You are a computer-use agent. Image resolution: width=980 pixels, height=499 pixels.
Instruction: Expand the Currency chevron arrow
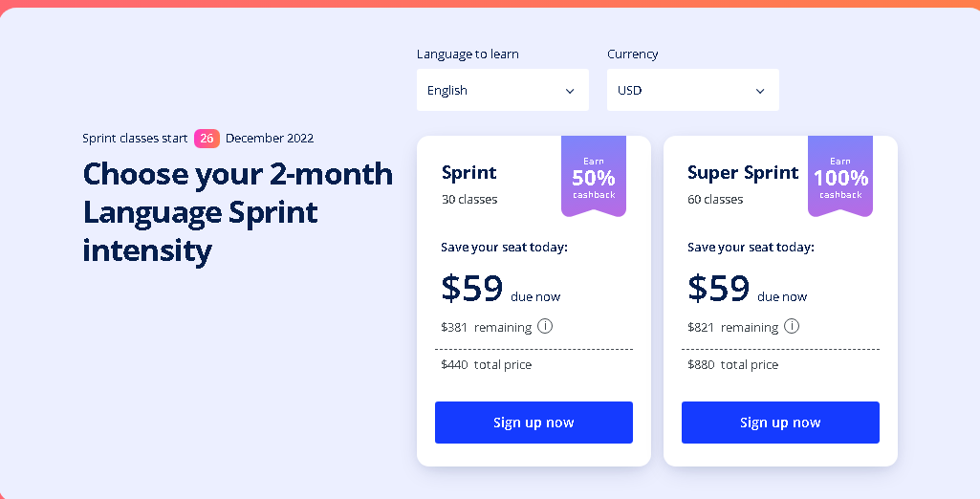[760, 91]
